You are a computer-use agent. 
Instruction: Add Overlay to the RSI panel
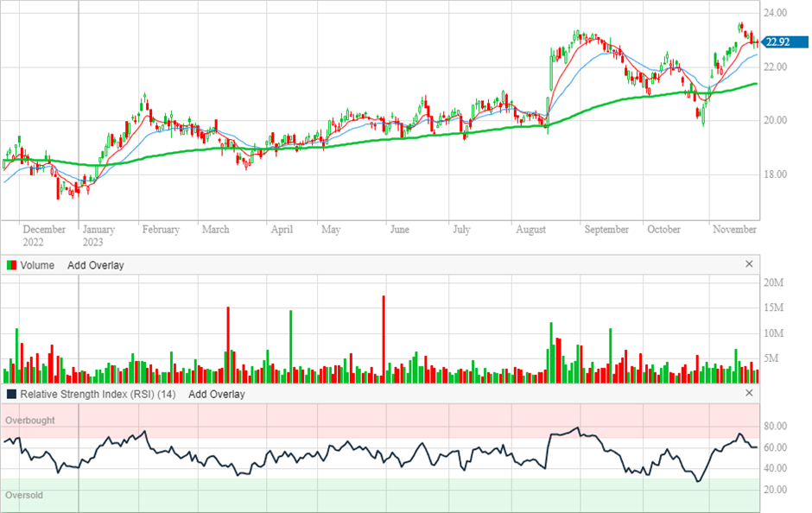point(217,394)
